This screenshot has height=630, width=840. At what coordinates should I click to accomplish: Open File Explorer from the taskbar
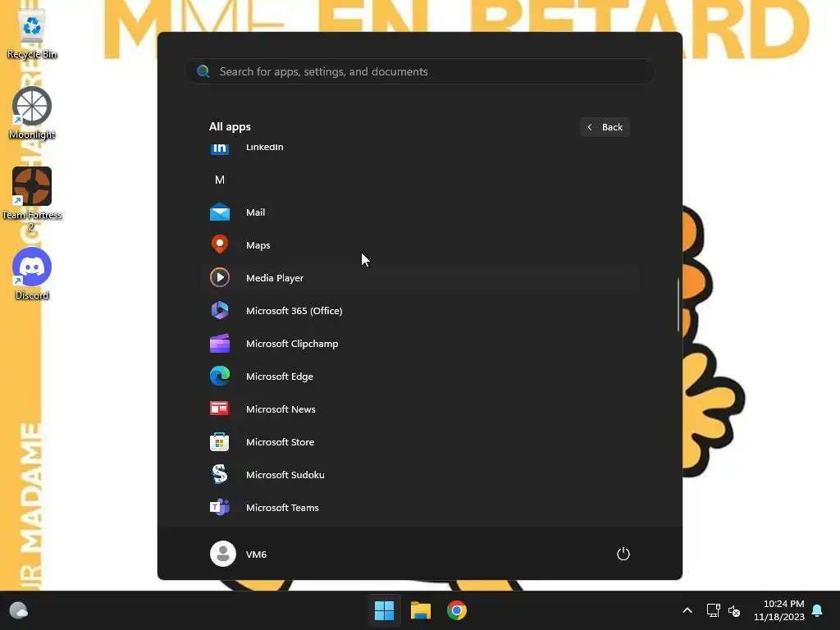tap(421, 610)
